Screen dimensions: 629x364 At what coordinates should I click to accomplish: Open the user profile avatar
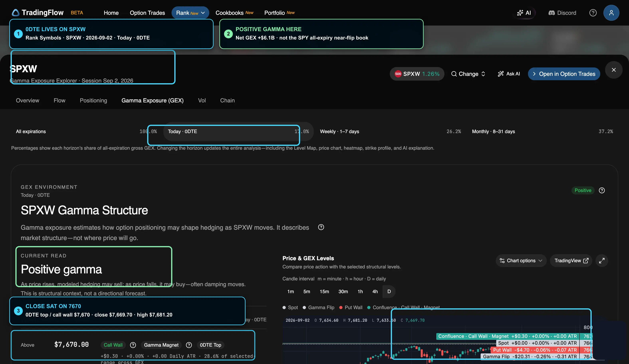pos(611,13)
